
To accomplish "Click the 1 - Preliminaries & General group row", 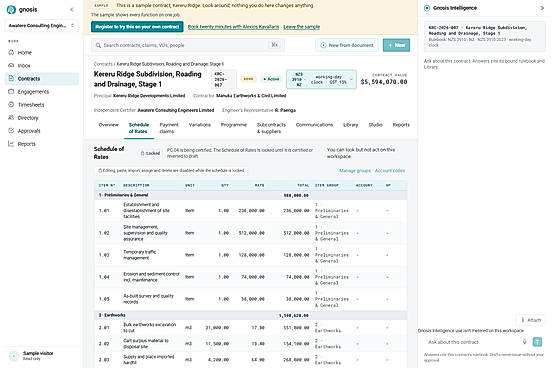I will (251, 195).
